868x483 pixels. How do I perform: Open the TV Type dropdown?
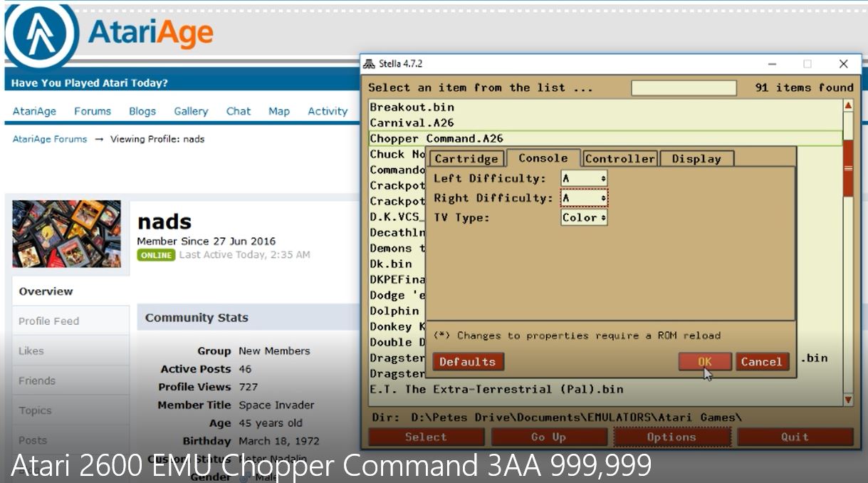click(584, 217)
